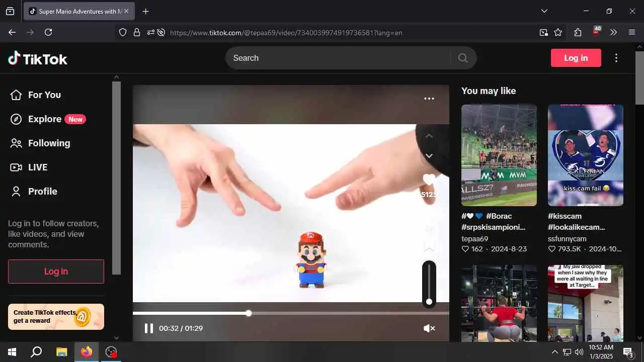The image size is (644, 362).
Task: Open a new browser tab
Action: pos(146,11)
